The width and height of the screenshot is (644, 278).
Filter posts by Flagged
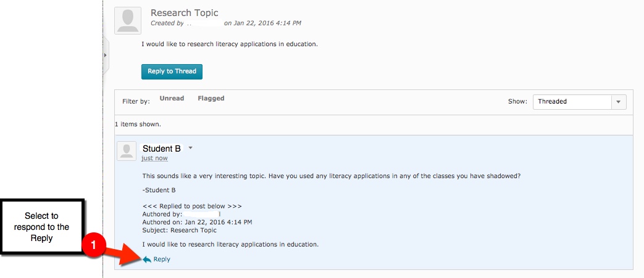point(211,99)
